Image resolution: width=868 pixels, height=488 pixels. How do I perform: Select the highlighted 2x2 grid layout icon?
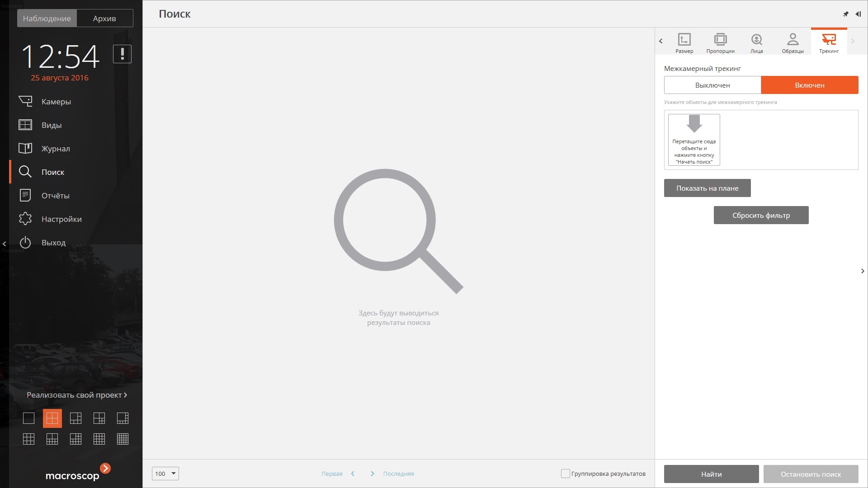[x=52, y=418]
